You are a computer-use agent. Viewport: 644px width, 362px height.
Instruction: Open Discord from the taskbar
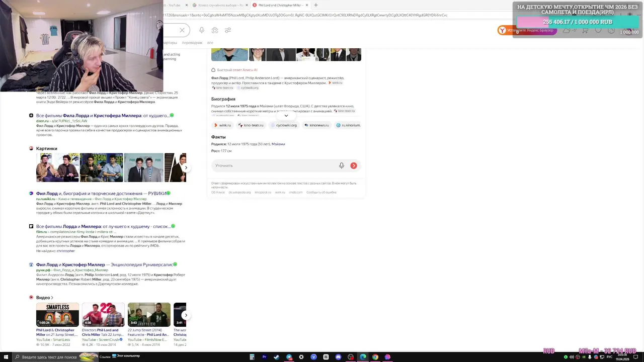click(x=338, y=357)
